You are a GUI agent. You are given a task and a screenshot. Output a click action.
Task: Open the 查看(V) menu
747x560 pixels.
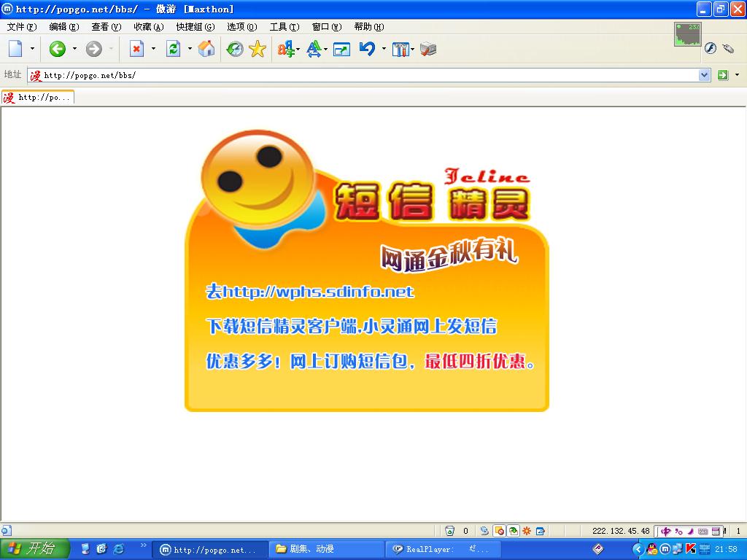[x=107, y=27]
